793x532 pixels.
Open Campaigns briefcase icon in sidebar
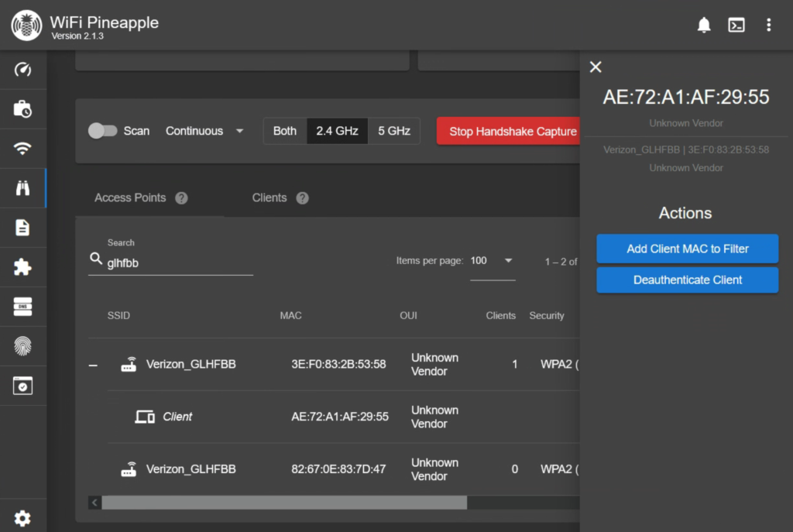(22, 108)
